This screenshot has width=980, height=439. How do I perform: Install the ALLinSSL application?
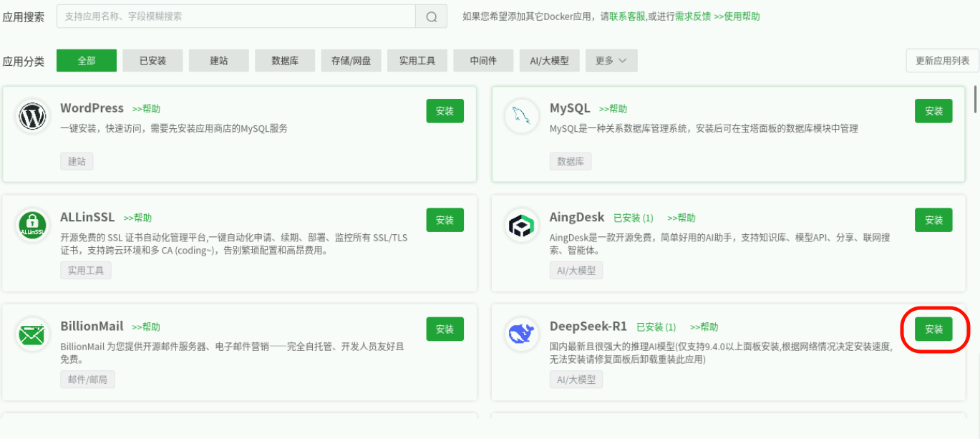[x=445, y=220]
